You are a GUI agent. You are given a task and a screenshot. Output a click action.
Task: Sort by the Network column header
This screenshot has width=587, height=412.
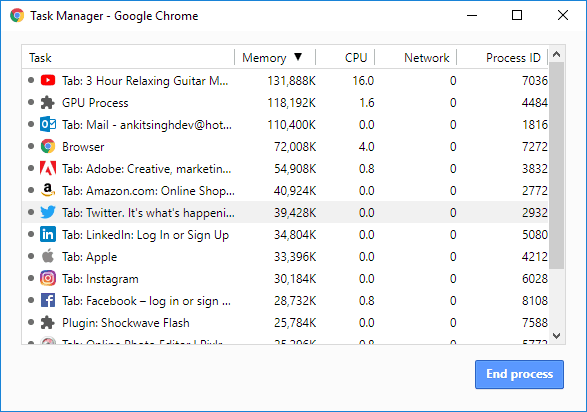click(426, 58)
